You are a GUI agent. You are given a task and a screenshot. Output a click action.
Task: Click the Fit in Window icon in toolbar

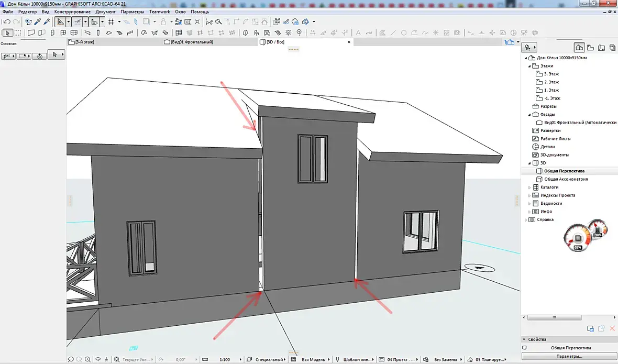(117, 359)
